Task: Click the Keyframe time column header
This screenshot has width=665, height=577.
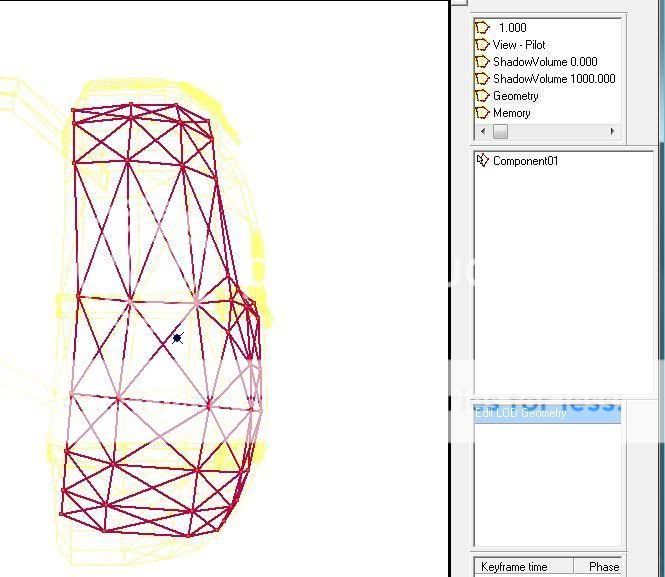Action: 514,567
